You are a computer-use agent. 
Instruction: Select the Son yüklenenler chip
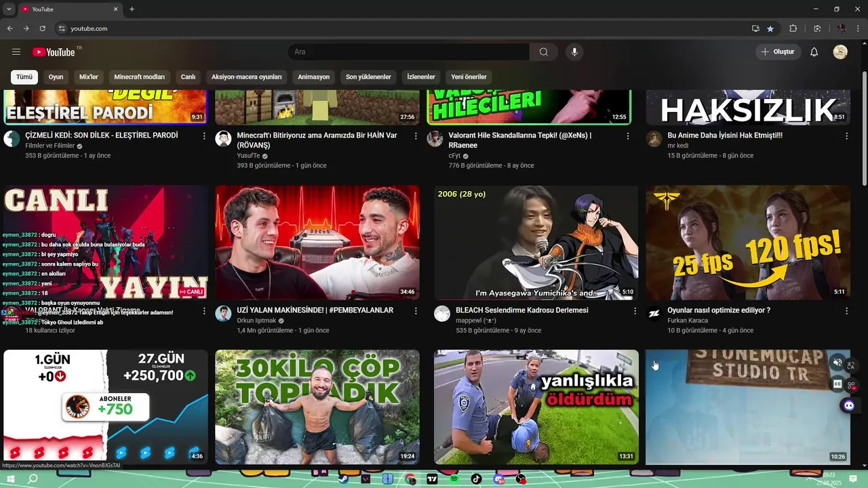[x=368, y=77]
